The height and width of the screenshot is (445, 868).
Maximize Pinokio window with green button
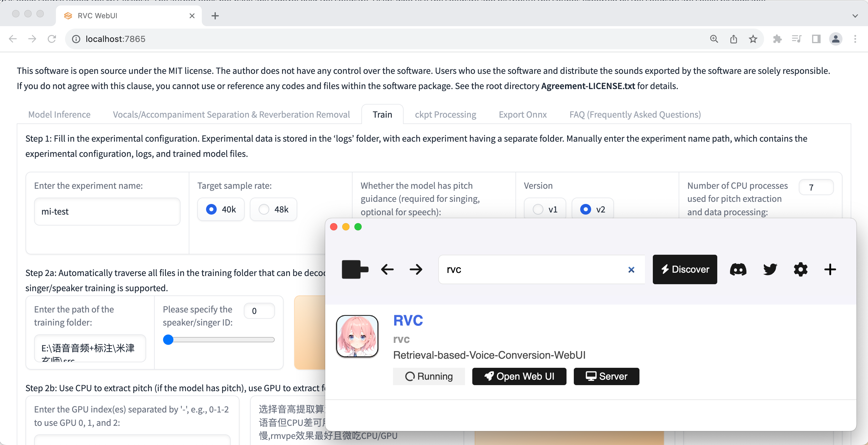(358, 227)
